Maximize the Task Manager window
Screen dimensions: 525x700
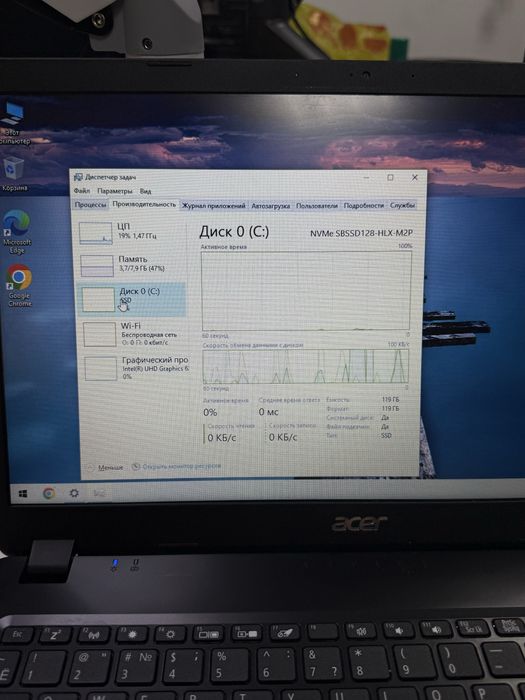[390, 177]
